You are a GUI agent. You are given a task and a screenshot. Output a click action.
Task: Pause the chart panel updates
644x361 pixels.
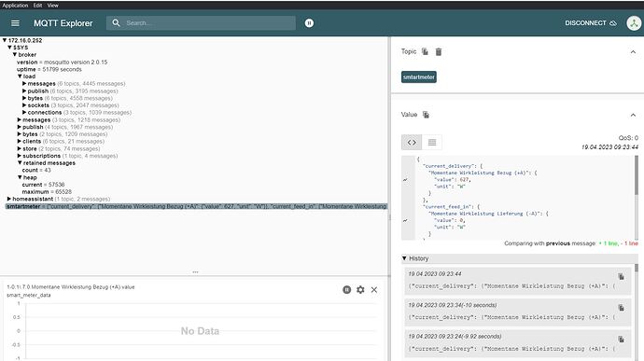346,289
